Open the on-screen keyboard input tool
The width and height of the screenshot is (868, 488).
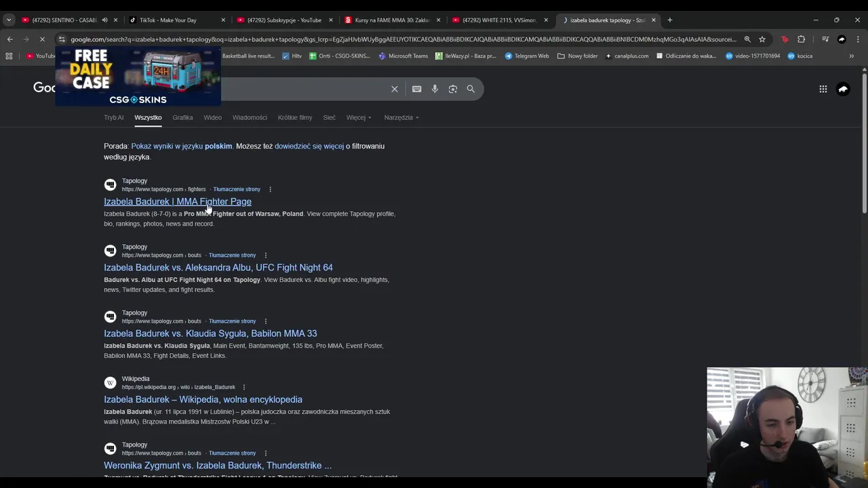pyautogui.click(x=416, y=89)
